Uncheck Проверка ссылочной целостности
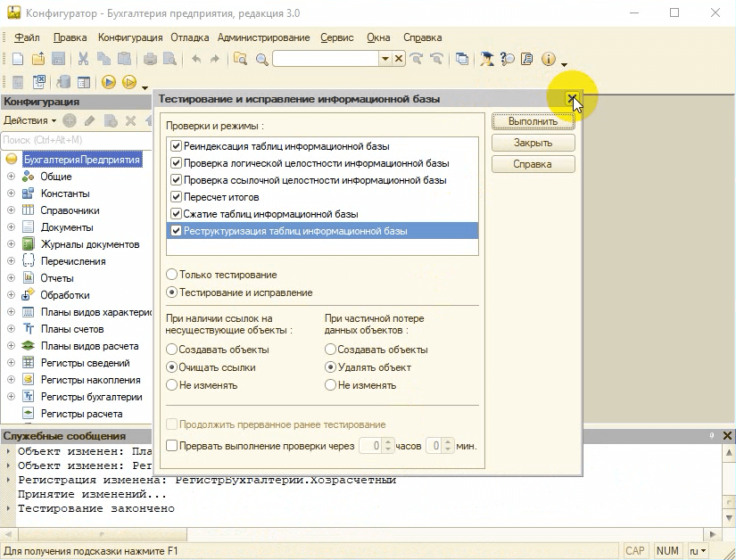This screenshot has height=560, width=736. 176,179
